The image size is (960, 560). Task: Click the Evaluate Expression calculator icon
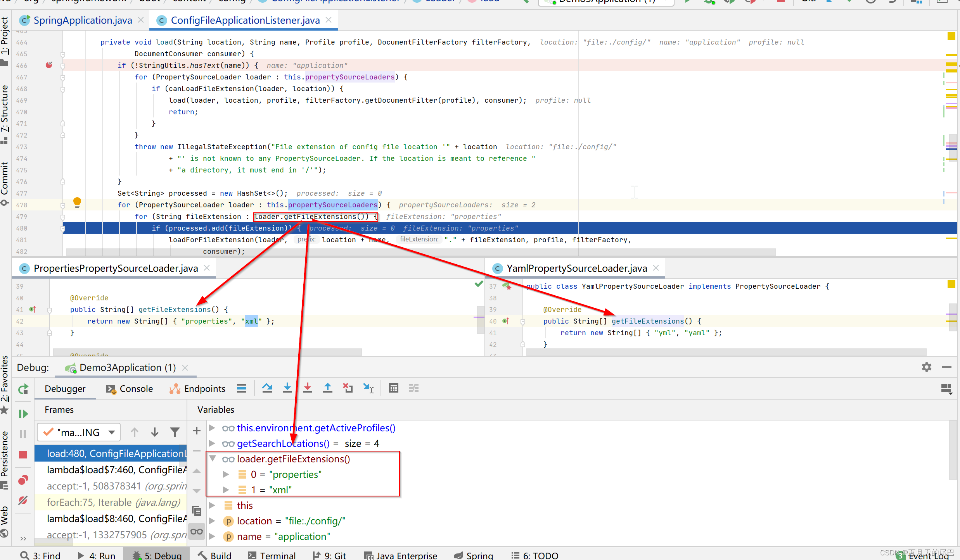pyautogui.click(x=393, y=388)
